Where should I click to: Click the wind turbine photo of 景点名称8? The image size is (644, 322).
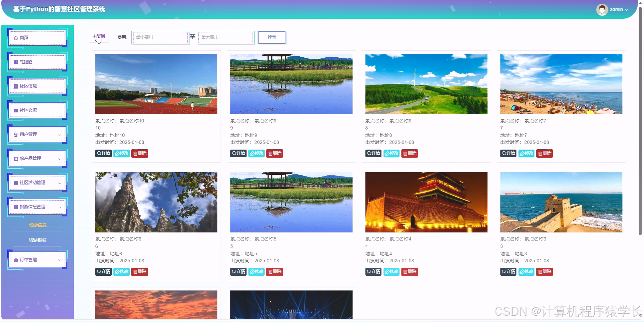(426, 84)
